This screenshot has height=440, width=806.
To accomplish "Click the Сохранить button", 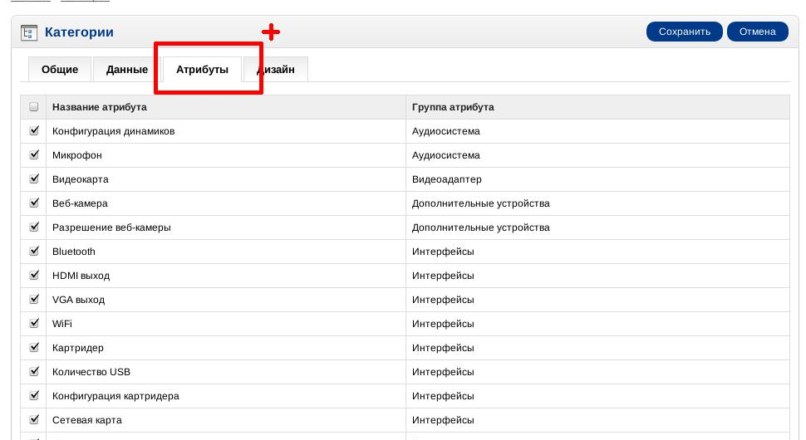I will coord(684,31).
